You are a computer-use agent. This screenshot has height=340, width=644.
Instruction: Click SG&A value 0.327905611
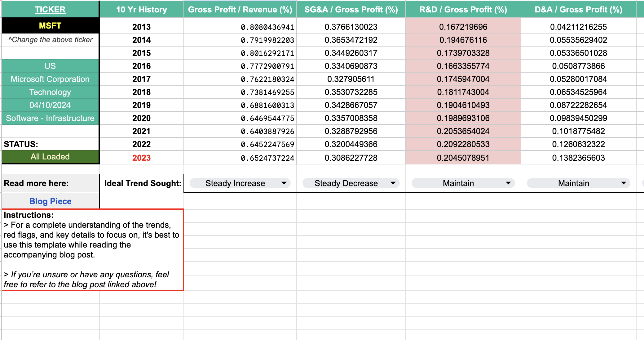(x=351, y=79)
